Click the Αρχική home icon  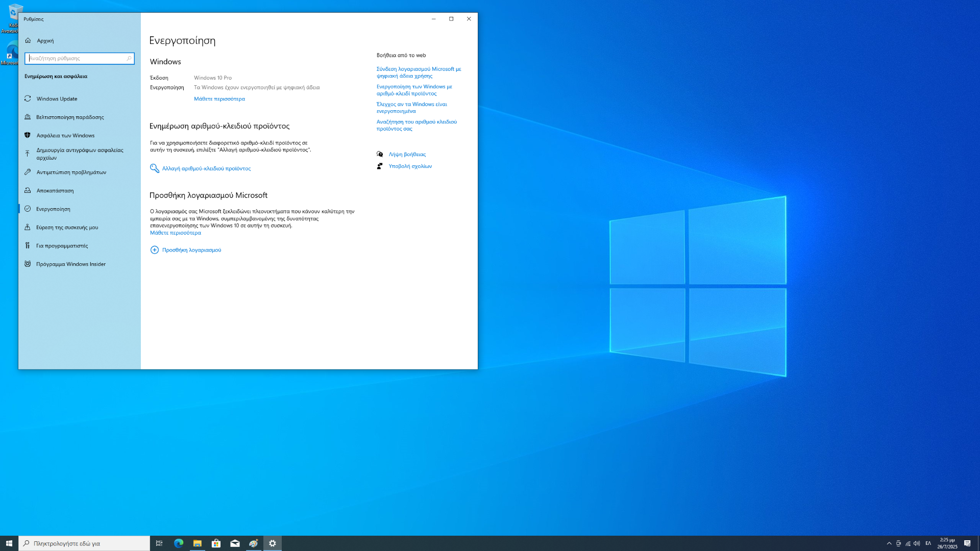pos(28,41)
